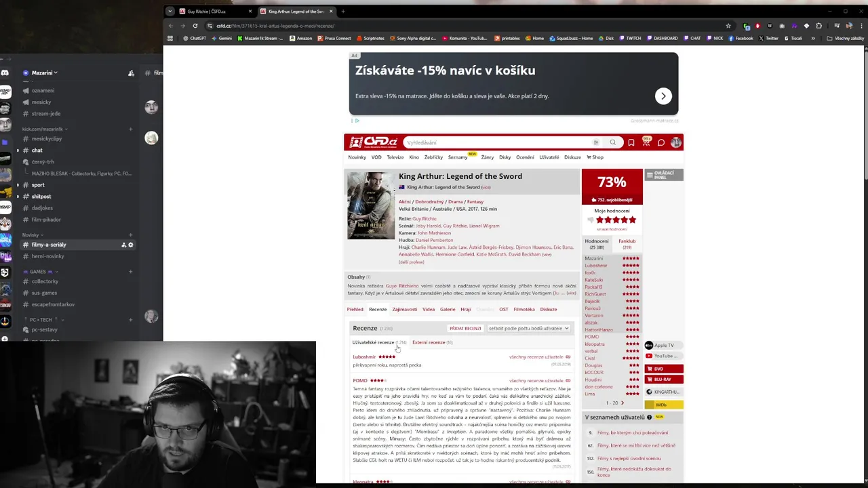Add a channel to GAMES category
Viewport: 868px width, 488px height.
click(x=130, y=271)
